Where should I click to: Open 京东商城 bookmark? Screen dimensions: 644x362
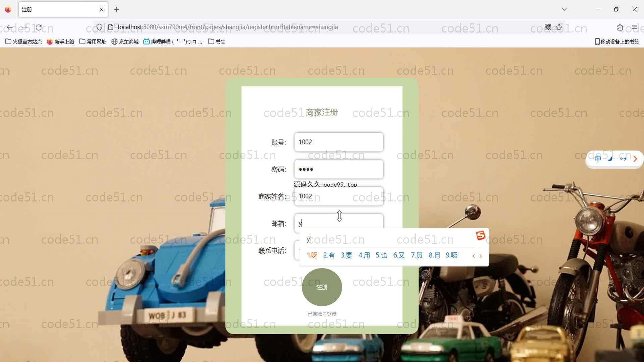(125, 42)
